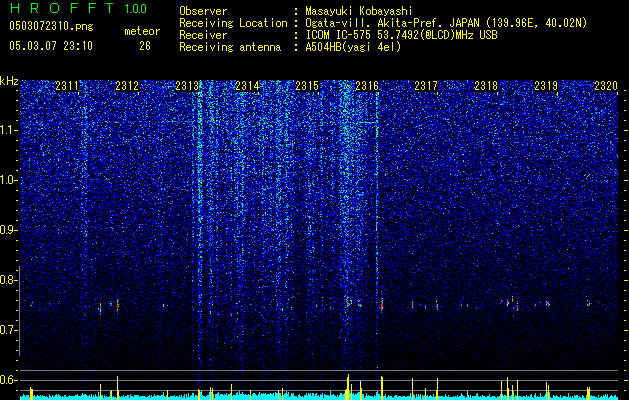
Task: Click the Observer field label
Action: (x=203, y=11)
